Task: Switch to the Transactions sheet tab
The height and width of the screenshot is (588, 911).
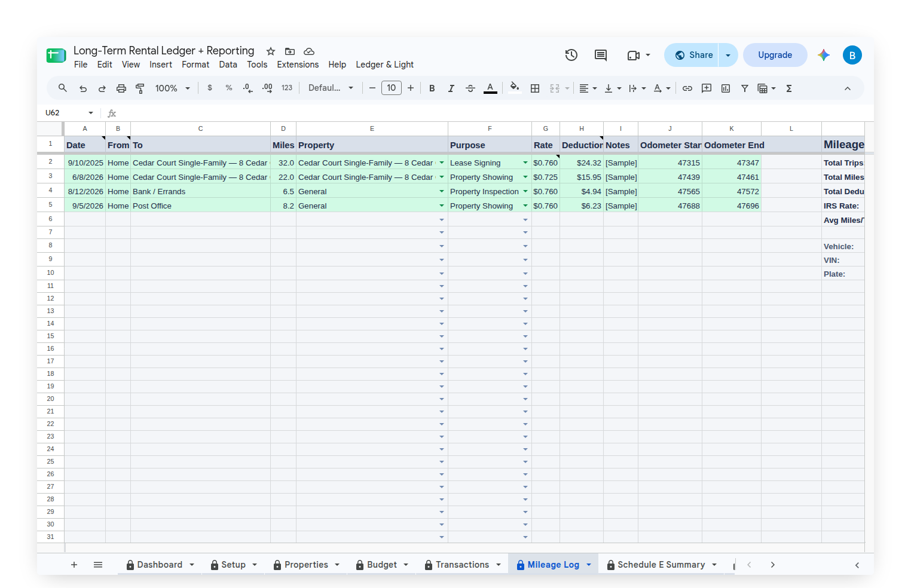Action: [463, 565]
